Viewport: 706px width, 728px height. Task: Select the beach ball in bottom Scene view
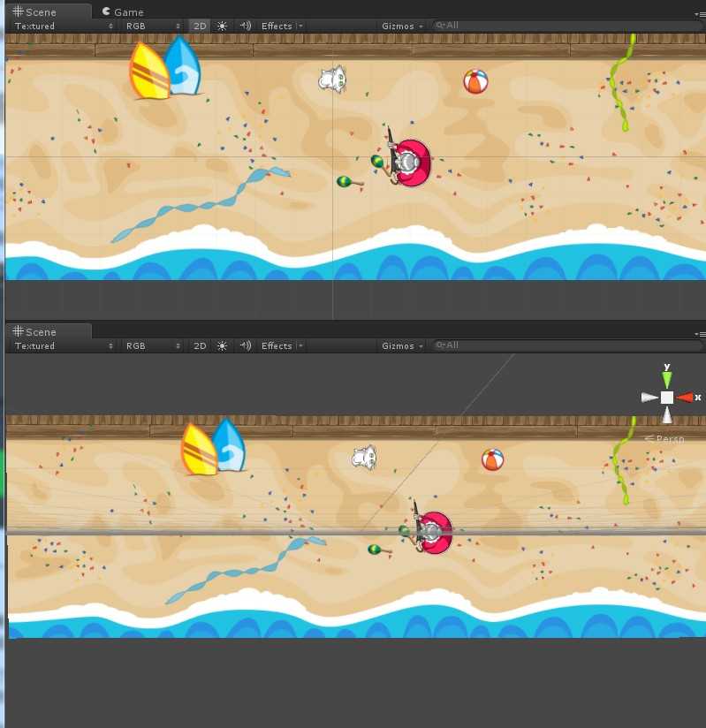[492, 459]
